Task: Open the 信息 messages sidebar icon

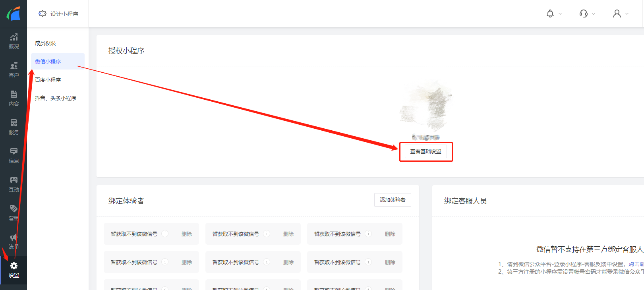Action: (14, 156)
